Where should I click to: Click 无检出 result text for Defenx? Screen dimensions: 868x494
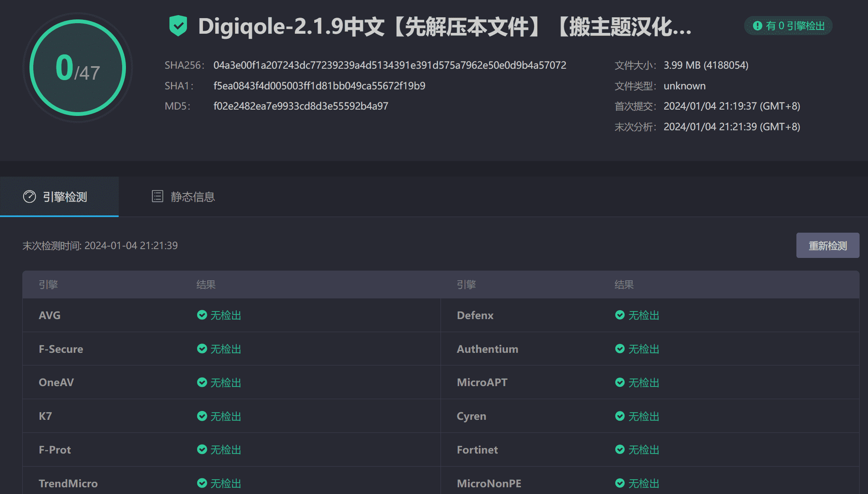coord(644,315)
